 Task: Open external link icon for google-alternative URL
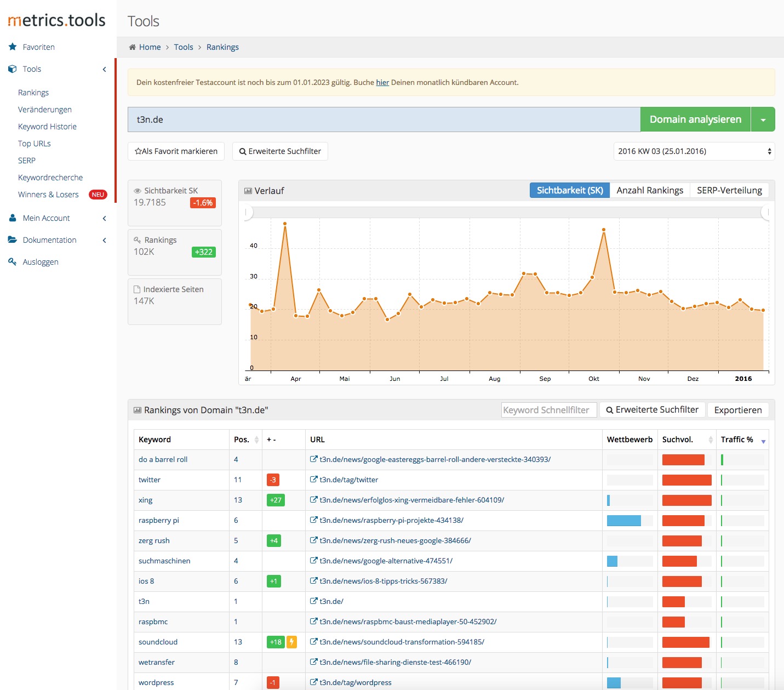314,561
